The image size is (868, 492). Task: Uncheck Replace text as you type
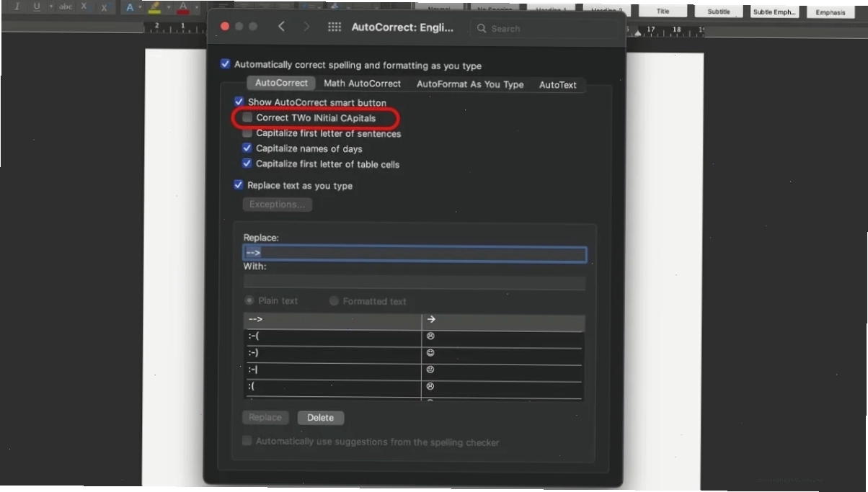pyautogui.click(x=239, y=185)
